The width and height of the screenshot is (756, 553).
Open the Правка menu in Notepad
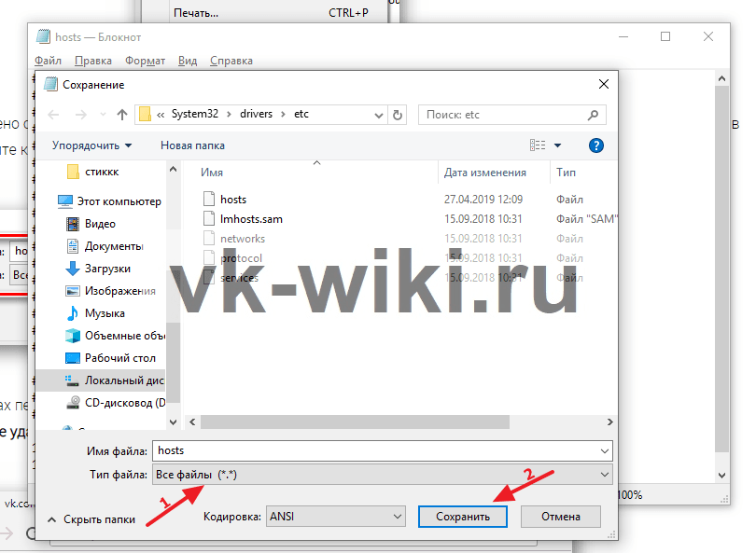tap(93, 61)
